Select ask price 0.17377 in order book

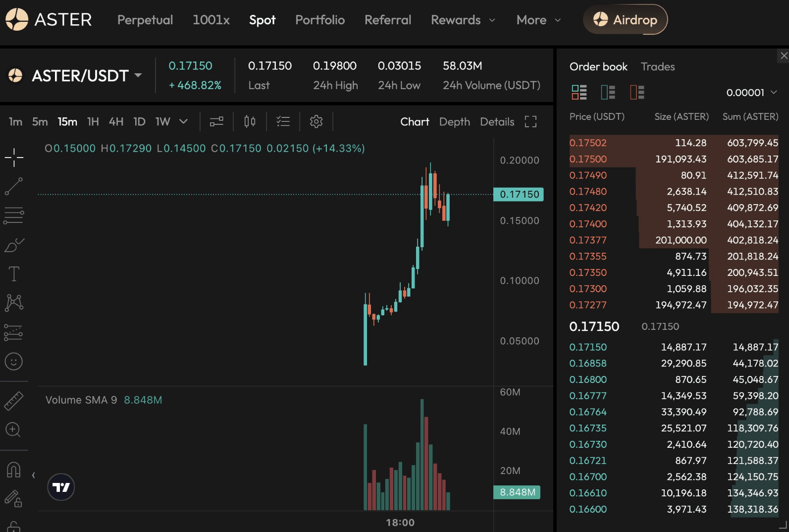(588, 240)
